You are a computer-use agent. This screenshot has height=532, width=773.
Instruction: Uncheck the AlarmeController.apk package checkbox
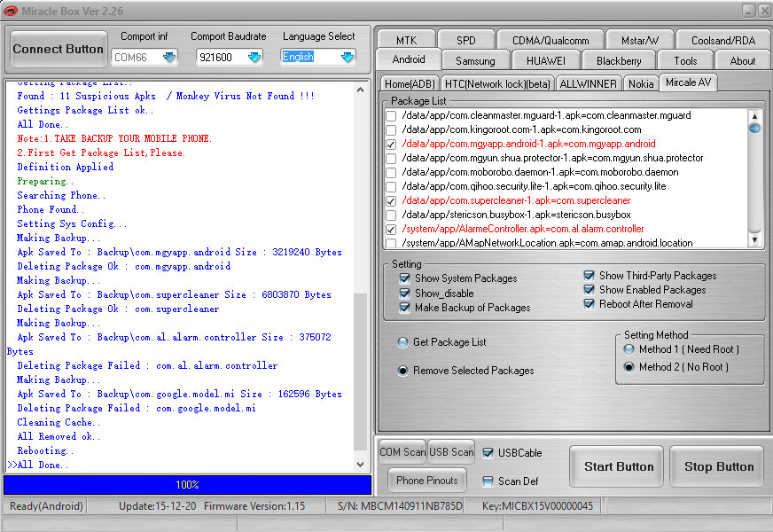tap(391, 230)
